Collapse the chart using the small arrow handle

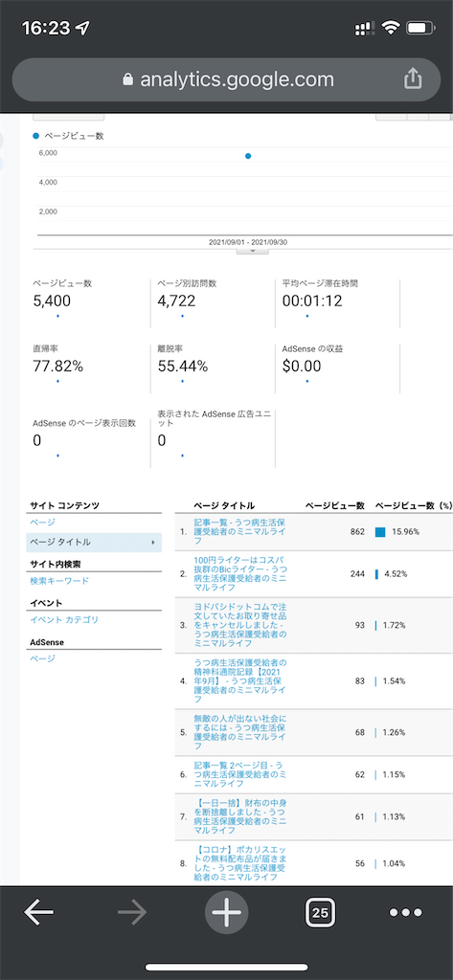(x=253, y=251)
